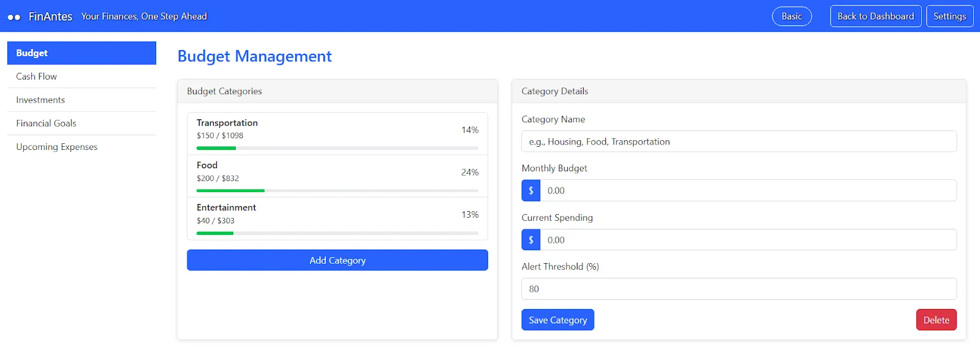This screenshot has width=980, height=361.
Task: Open the Cash Flow section
Action: coord(37,76)
